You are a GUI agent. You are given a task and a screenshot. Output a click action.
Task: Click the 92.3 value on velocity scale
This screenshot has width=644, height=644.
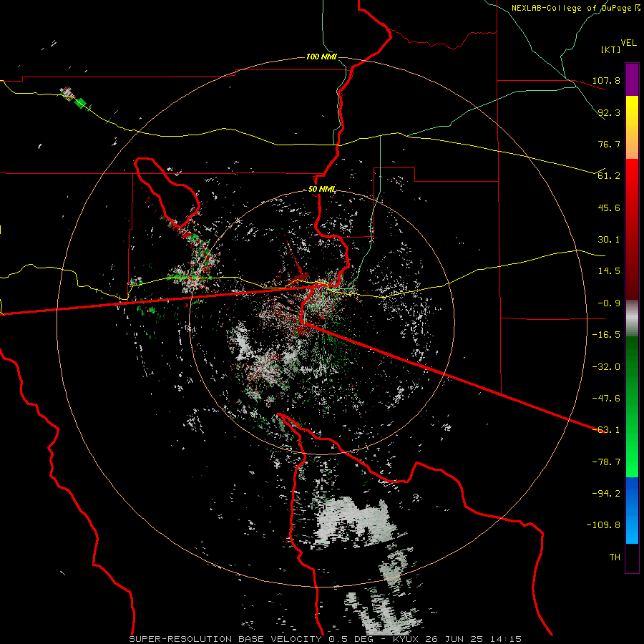(609, 112)
